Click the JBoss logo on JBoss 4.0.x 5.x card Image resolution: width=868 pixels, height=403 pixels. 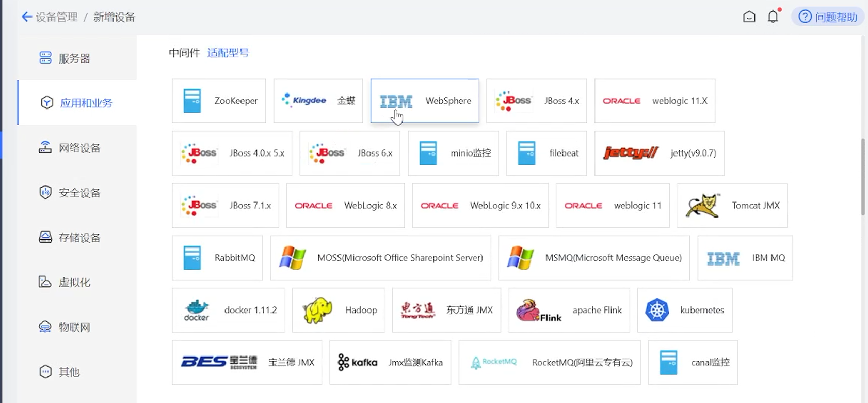(199, 153)
